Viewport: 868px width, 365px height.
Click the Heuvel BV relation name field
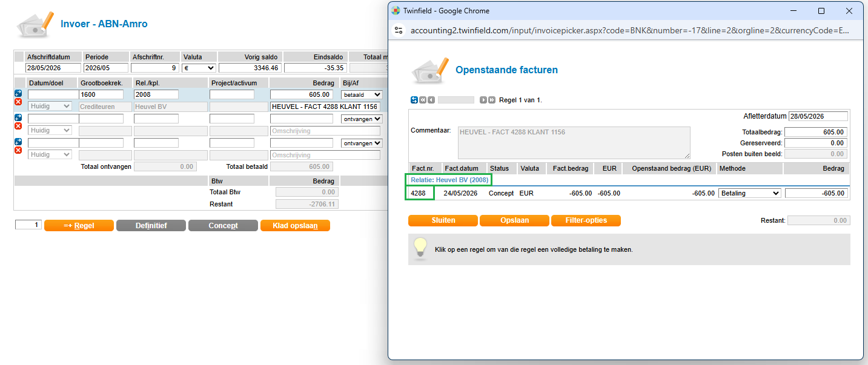[170, 107]
